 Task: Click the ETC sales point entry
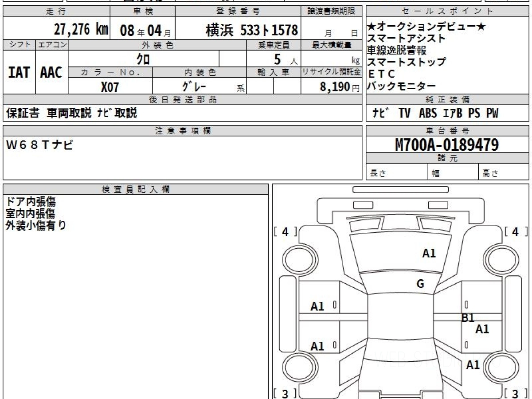point(382,74)
